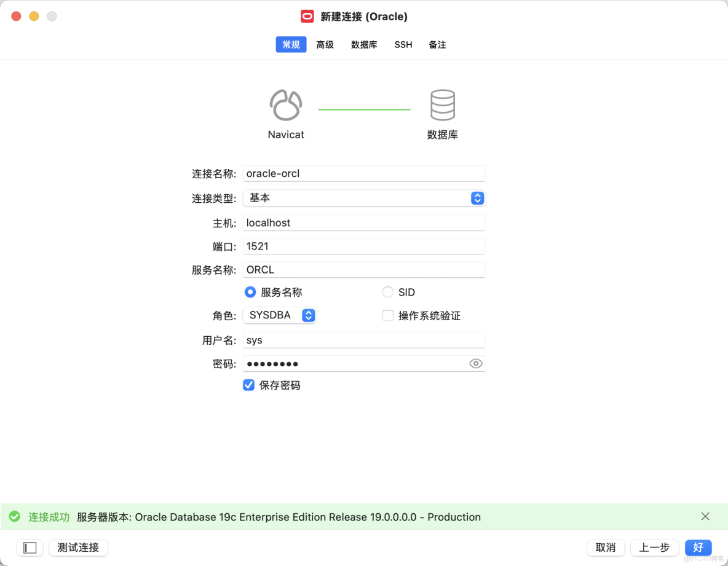728x566 pixels.
Task: Click the database cylinder icon
Action: point(443,104)
